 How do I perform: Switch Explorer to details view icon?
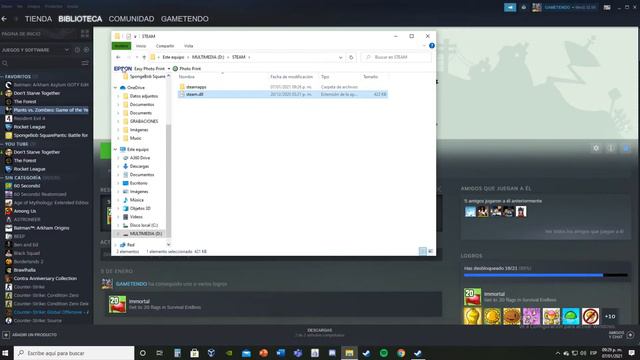(x=423, y=251)
